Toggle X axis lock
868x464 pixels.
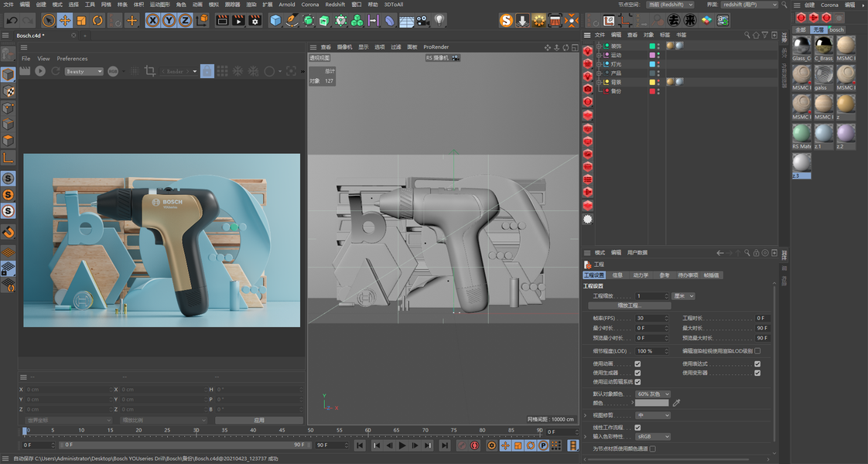tap(152, 20)
